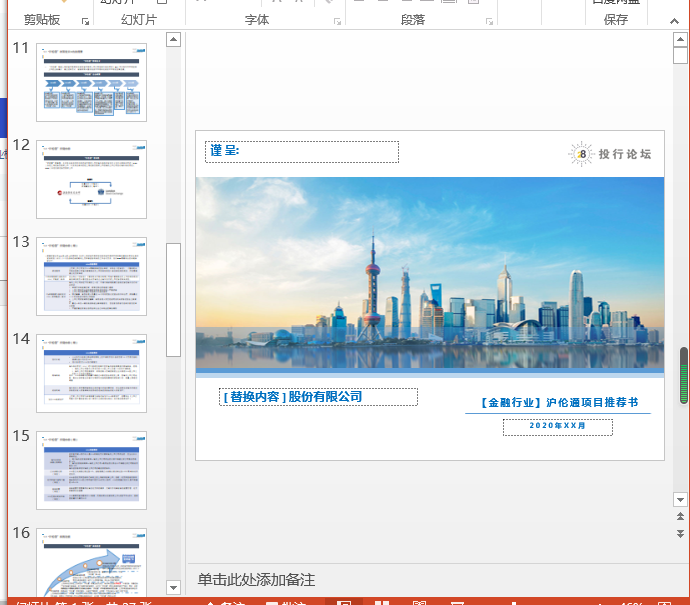Open the Clipboard (剪贴板) dialog launcher
690x605 pixels.
click(85, 22)
